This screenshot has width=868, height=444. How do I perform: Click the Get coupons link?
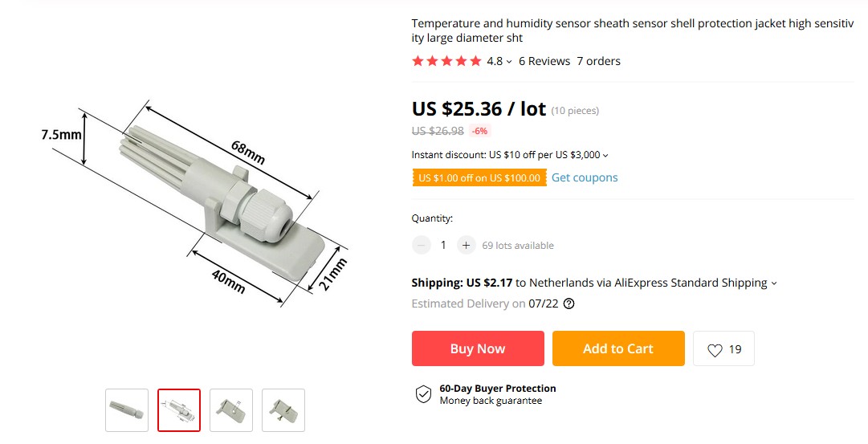point(585,177)
